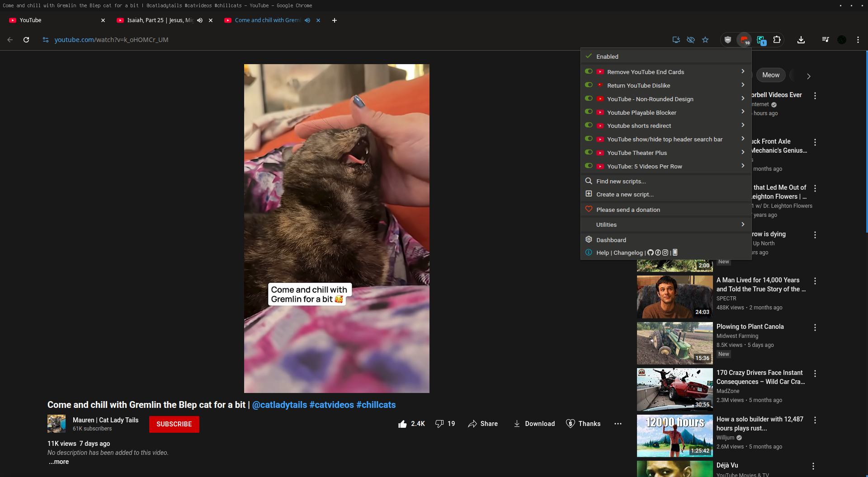Screen dimensions: 868x477
Task: Subscribe to Mauren | Cat Lady Tails
Action: [174, 424]
